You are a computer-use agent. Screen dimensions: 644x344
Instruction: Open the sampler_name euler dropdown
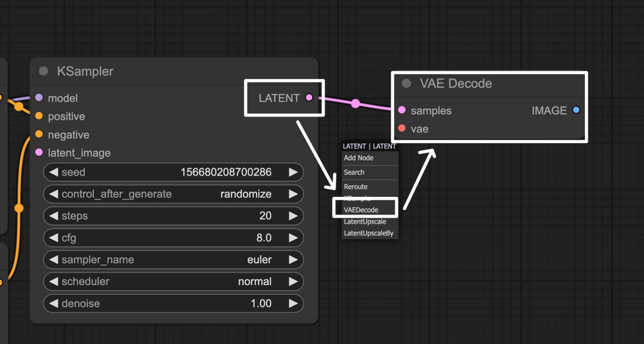pyautogui.click(x=173, y=260)
